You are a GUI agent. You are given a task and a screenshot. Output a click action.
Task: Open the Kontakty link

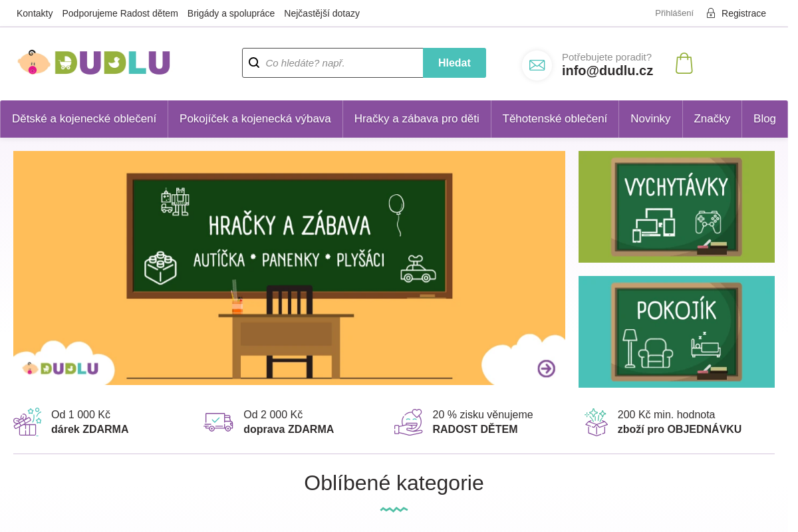click(x=35, y=13)
